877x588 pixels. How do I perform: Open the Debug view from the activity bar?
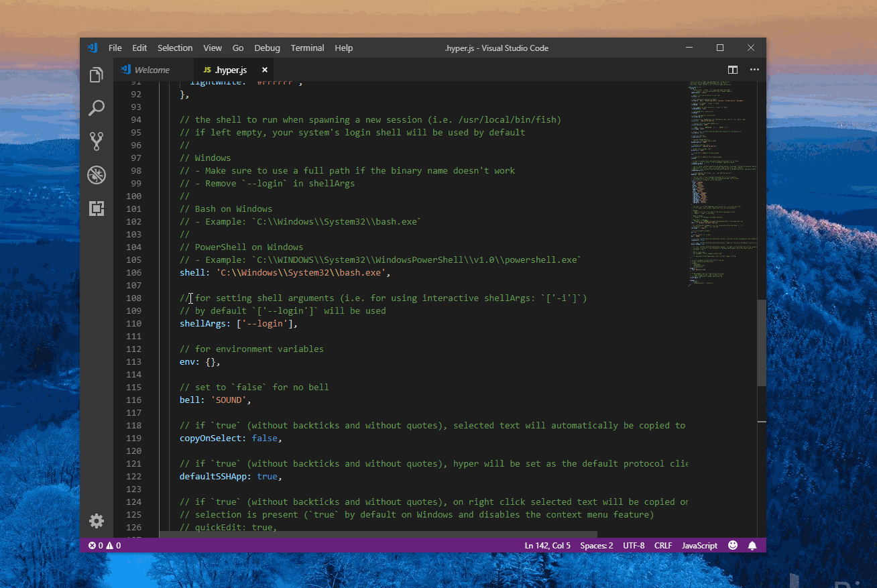[96, 174]
